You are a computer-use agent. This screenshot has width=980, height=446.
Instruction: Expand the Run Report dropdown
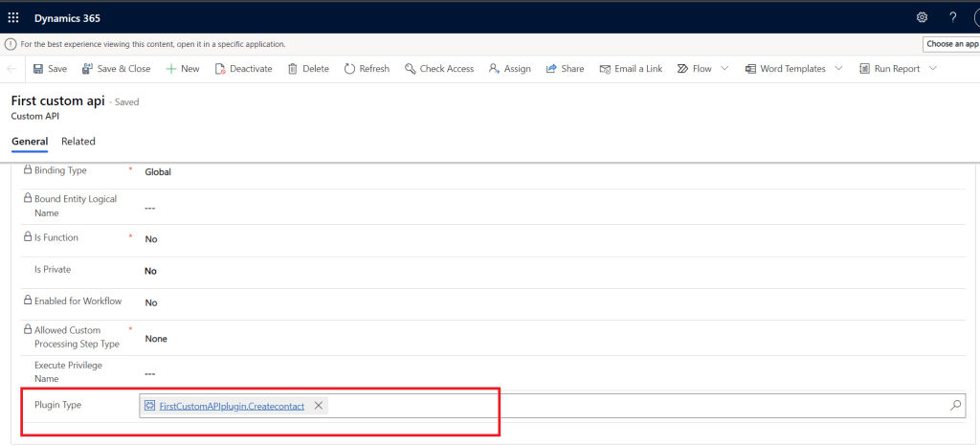[933, 69]
